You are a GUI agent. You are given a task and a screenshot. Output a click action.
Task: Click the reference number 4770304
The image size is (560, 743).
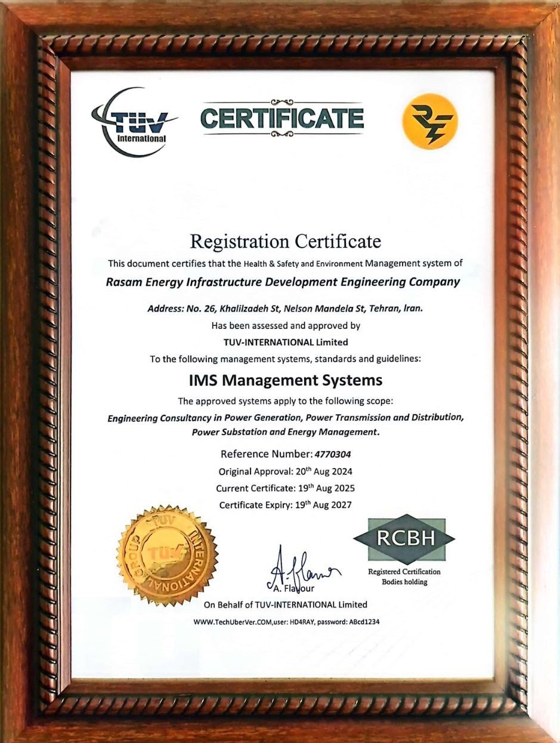[333, 454]
